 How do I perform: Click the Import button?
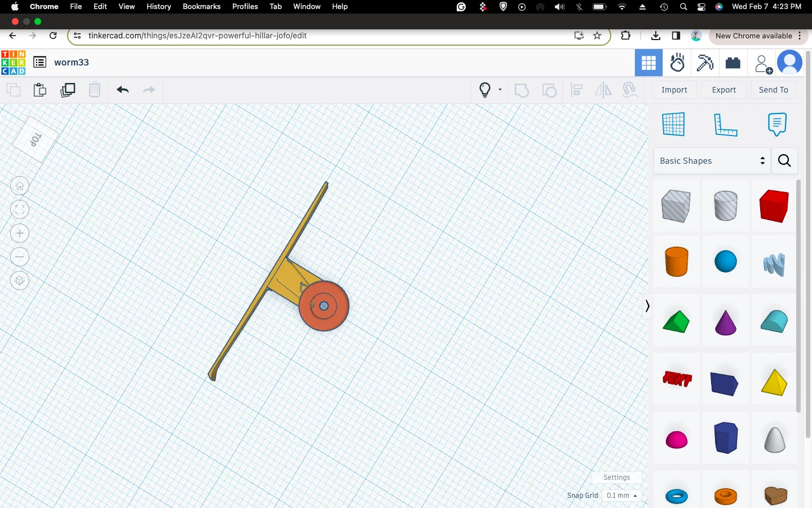click(674, 90)
